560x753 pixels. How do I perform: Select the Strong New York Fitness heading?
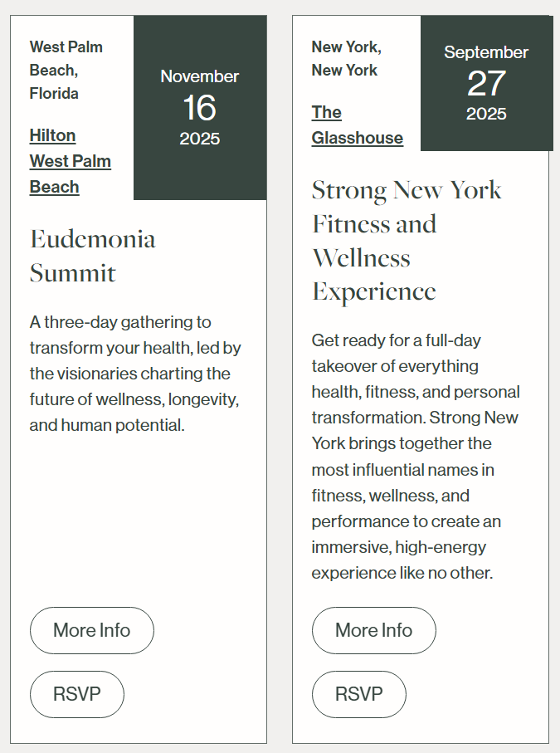pos(407,241)
